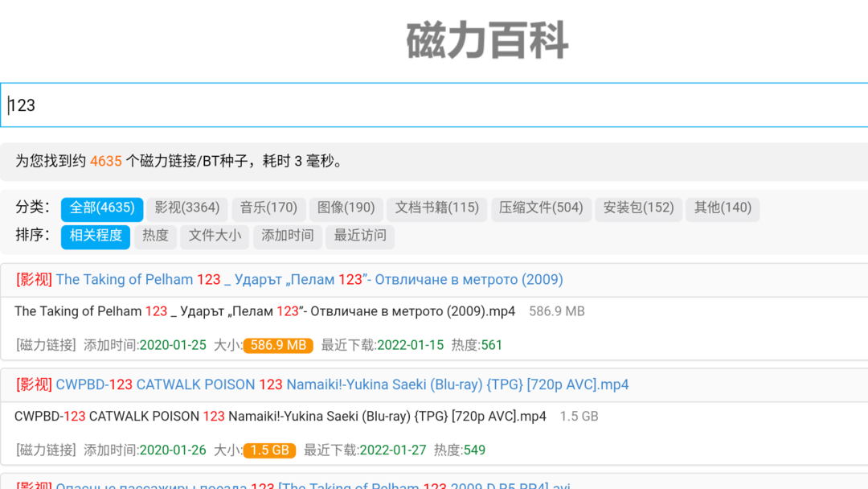Click the add date 2020-01-25
This screenshot has width=868, height=489.
[173, 346]
